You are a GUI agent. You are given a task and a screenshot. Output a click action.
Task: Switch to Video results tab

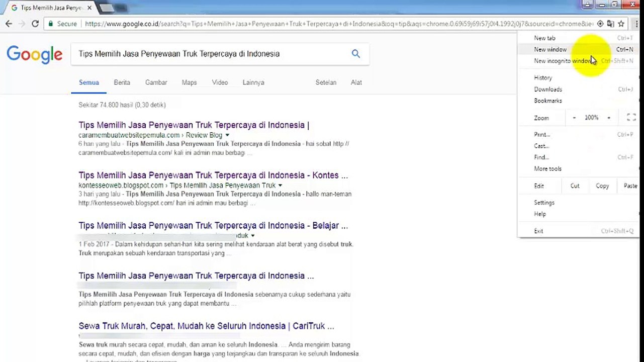[220, 82]
